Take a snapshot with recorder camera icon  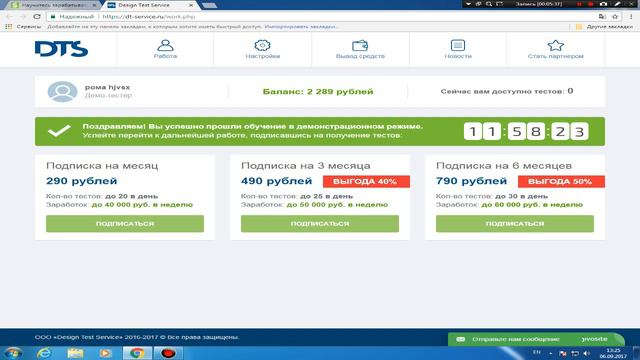(x=604, y=4)
